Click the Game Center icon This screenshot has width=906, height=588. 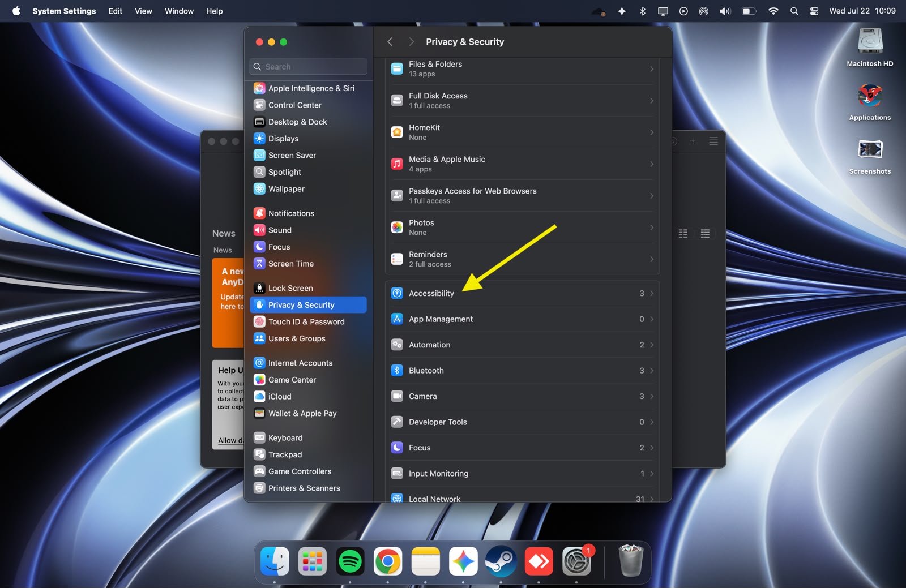tap(259, 380)
